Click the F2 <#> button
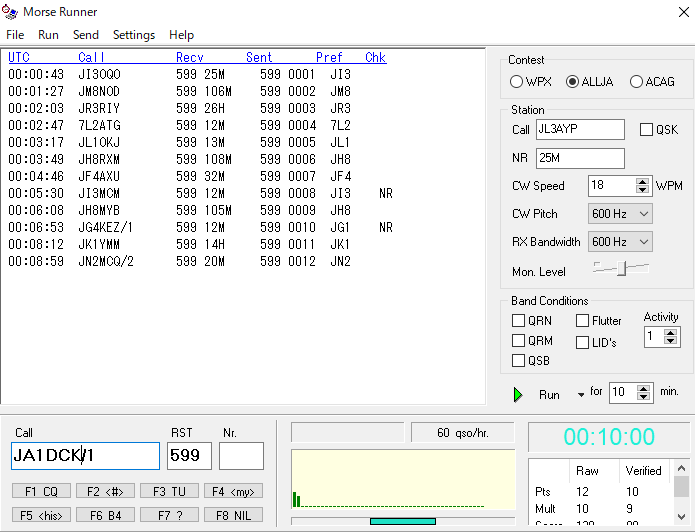This screenshot has width=695, height=532. coord(105,491)
